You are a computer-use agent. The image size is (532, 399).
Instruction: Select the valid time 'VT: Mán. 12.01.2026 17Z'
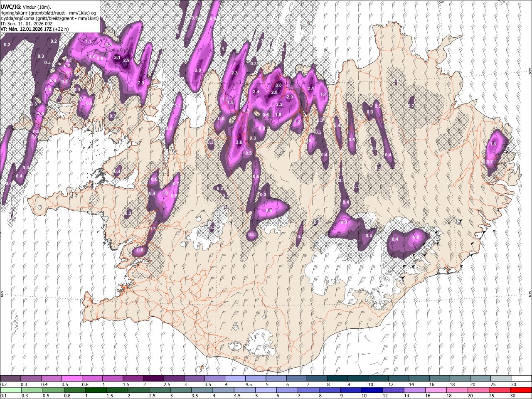(x=26, y=29)
